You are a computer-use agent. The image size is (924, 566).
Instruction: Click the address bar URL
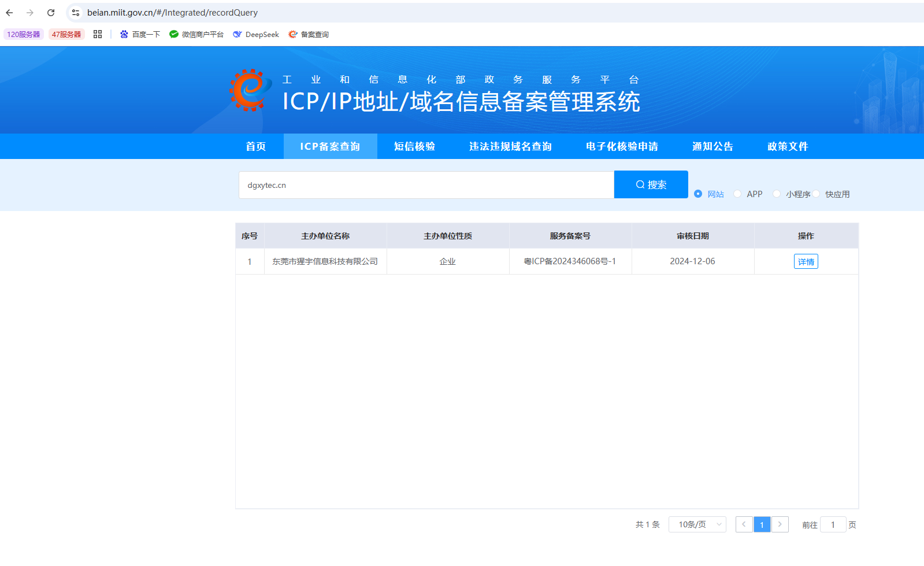coord(172,13)
